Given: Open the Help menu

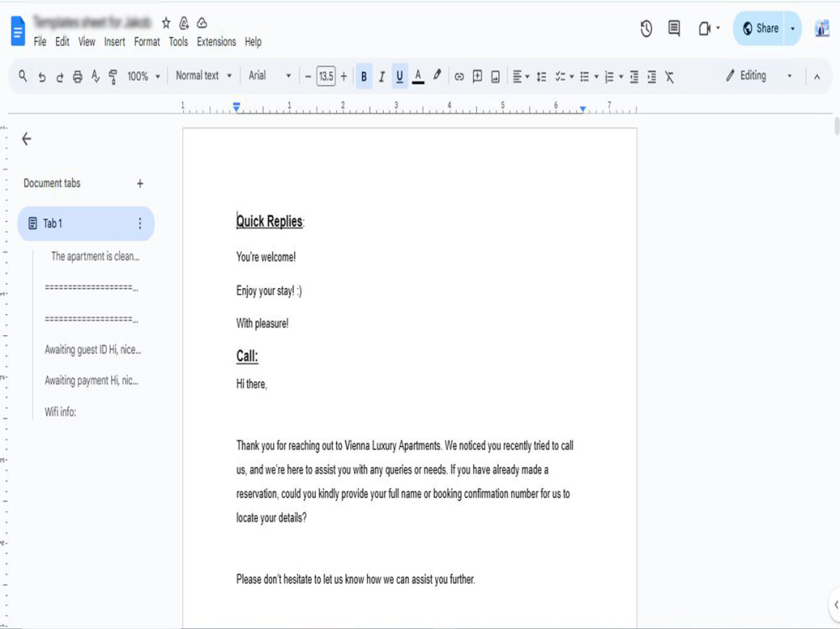Looking at the screenshot, I should coord(254,42).
